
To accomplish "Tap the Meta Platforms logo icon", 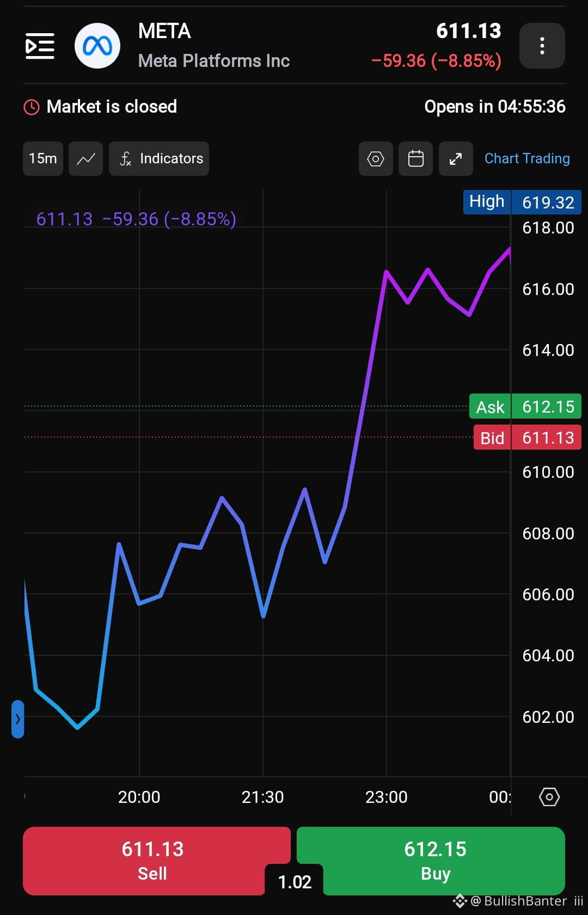I will point(97,46).
